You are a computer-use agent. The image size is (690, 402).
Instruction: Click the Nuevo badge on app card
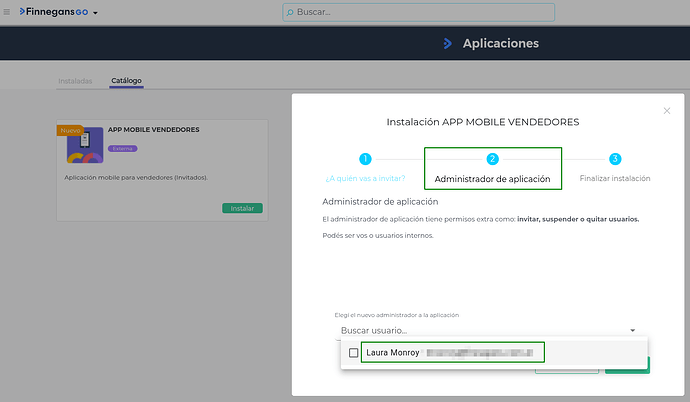click(x=69, y=130)
